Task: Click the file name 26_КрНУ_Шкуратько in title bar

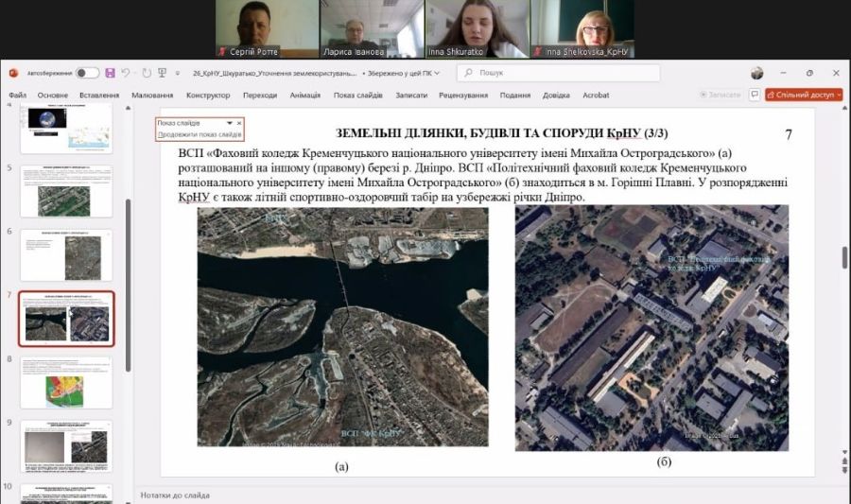Action: 274,73
